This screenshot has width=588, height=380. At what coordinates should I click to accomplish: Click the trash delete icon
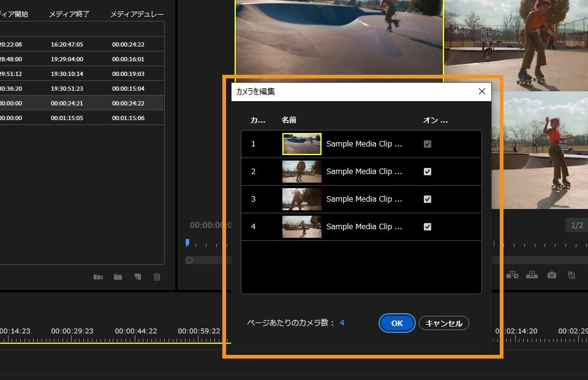tap(157, 277)
